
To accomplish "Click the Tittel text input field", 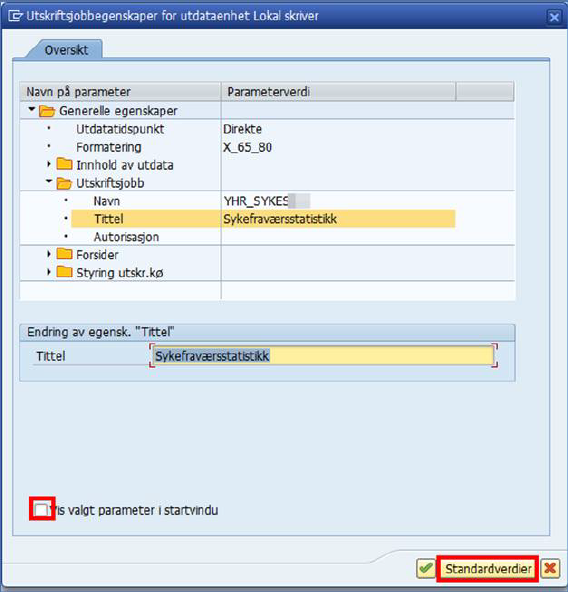I will [x=323, y=356].
